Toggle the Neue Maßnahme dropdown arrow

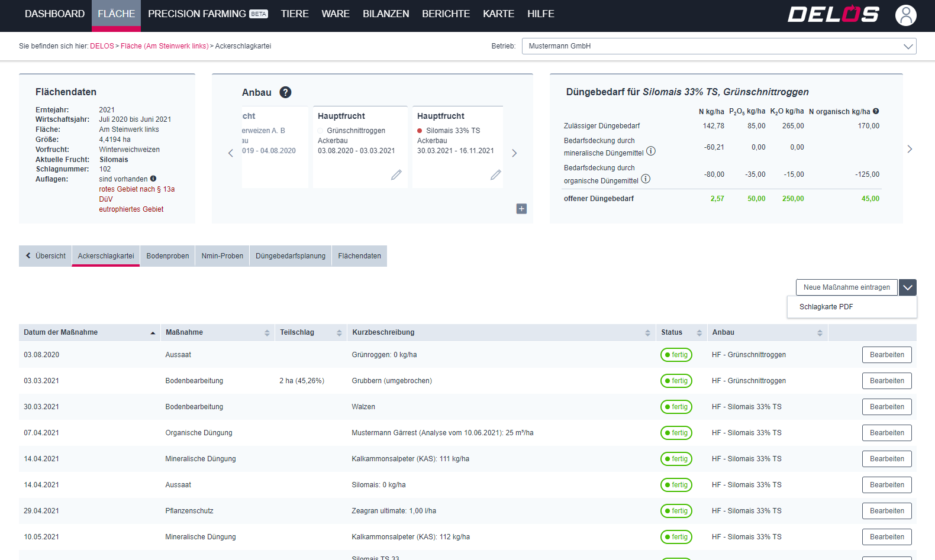pyautogui.click(x=908, y=287)
